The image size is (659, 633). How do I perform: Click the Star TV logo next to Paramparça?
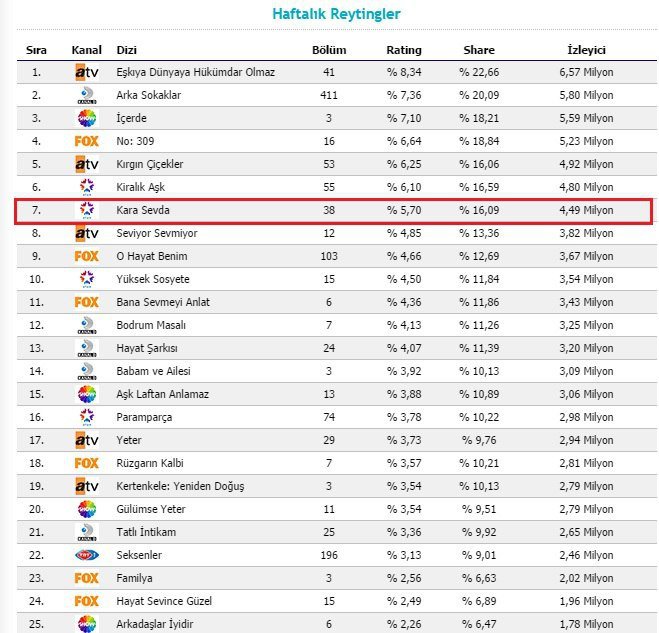coord(87,417)
